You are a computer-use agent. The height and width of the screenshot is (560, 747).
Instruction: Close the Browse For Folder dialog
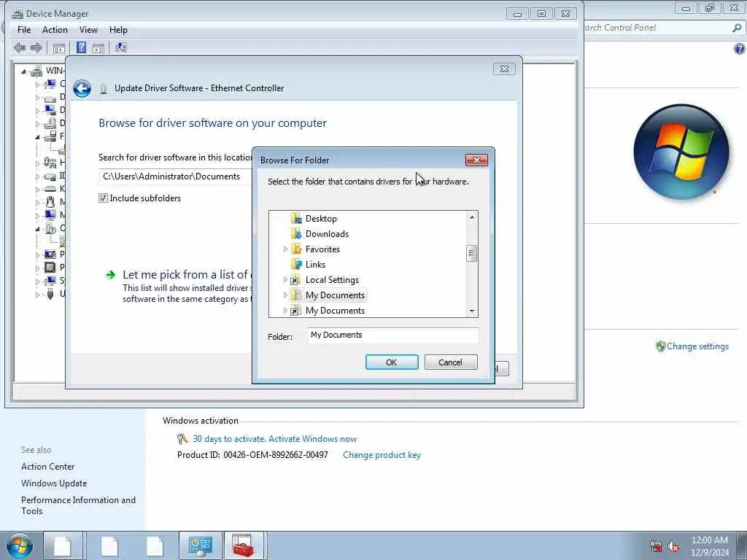[x=476, y=160]
